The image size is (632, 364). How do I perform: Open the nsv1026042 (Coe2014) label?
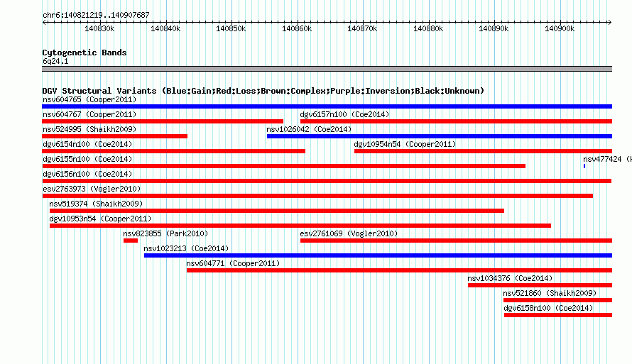[x=309, y=129]
